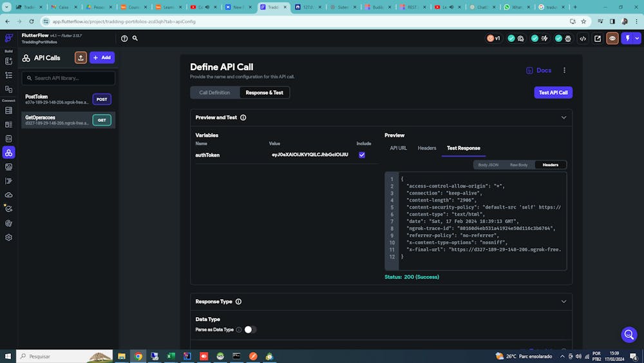Click the preview eye icon in toolbar

(x=612, y=39)
